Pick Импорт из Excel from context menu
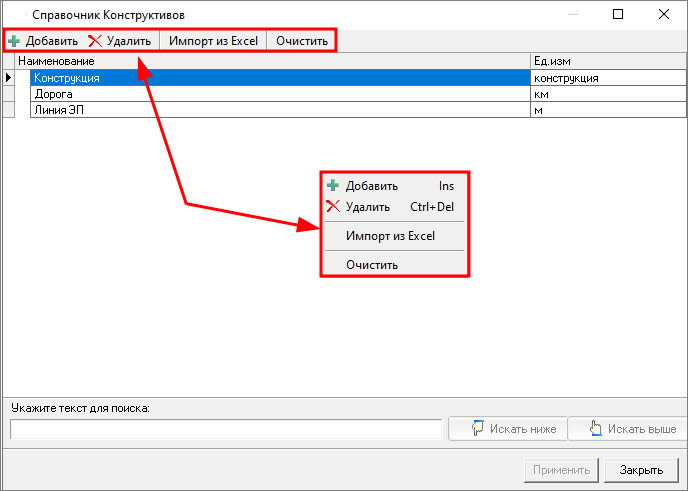Screen dimensions: 688x491 point(390,236)
